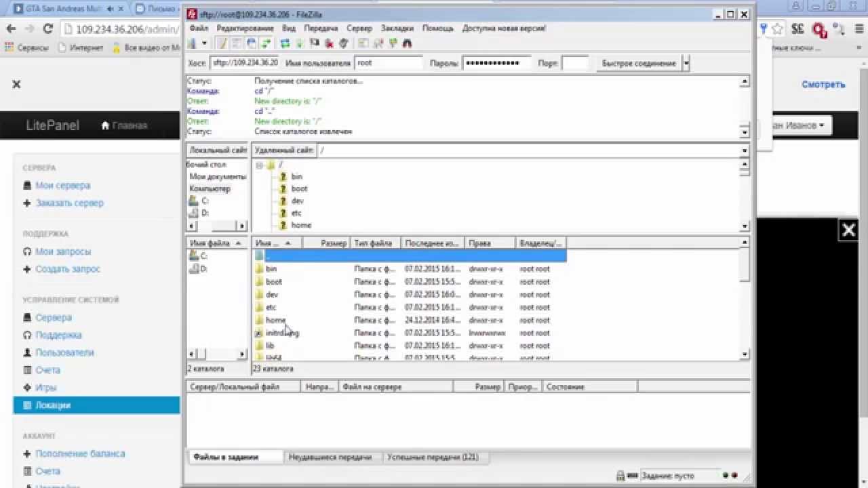Click the remote file list scrollbar down arrow
The image size is (868, 488).
(745, 354)
